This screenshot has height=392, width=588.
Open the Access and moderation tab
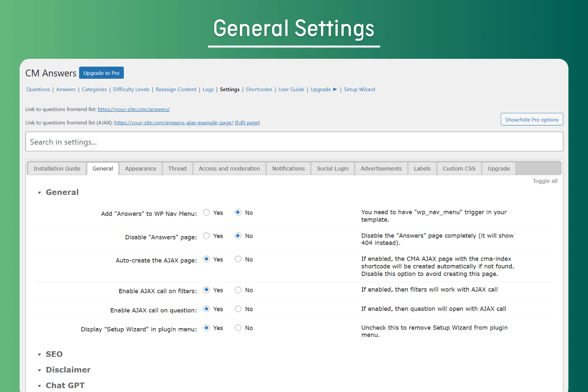[229, 169]
